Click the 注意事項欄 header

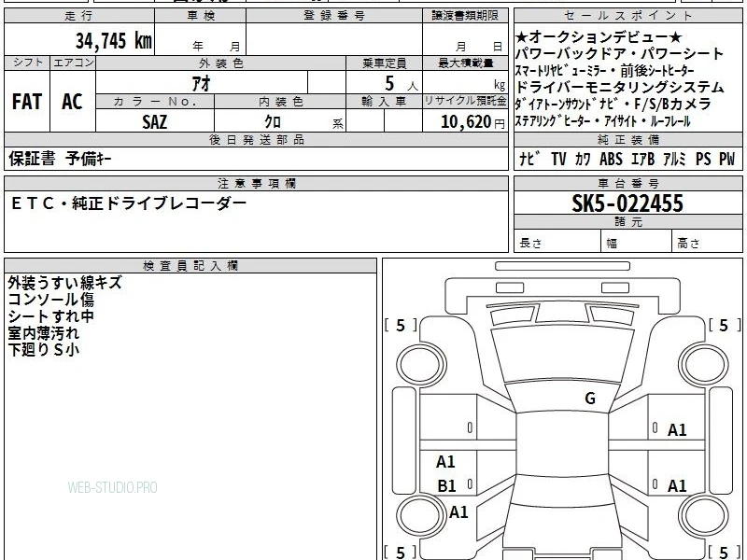pos(256,183)
